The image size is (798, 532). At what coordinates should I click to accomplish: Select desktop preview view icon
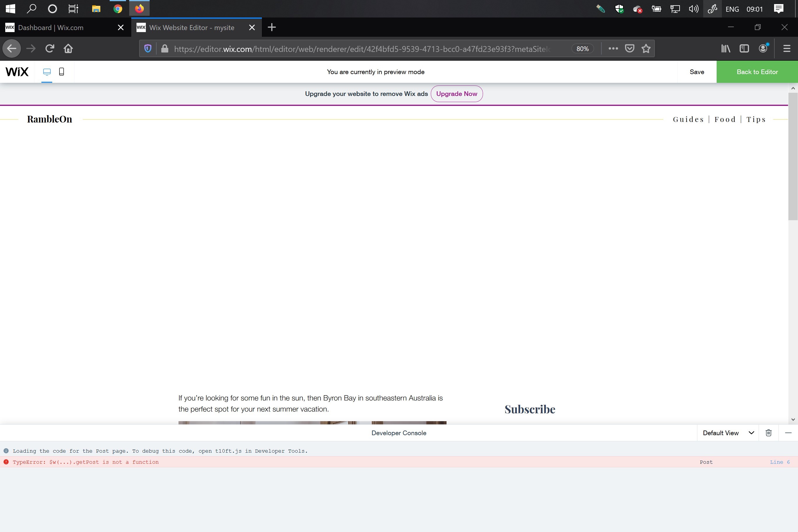[47, 71]
